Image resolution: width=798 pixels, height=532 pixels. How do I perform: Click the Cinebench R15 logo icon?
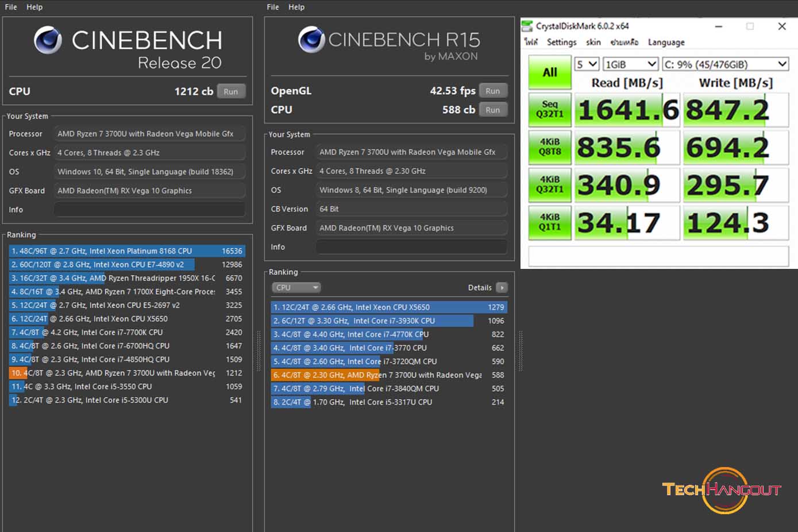pos(311,39)
